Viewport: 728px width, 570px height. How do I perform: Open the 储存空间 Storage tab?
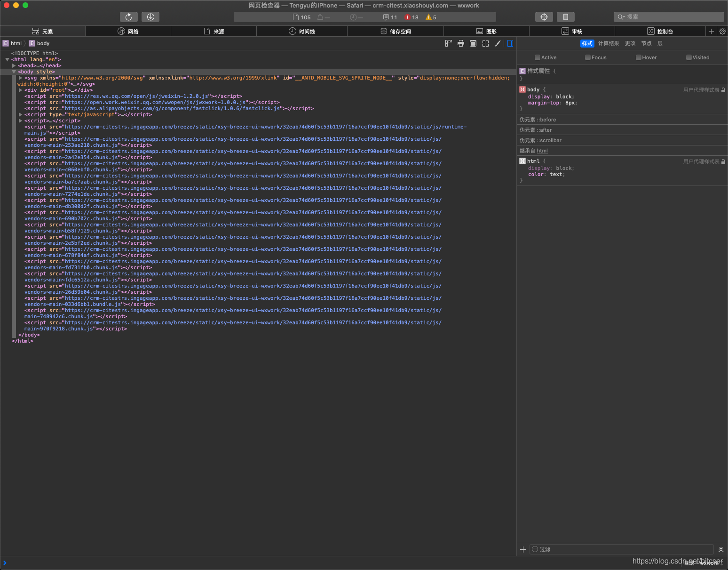[396, 31]
